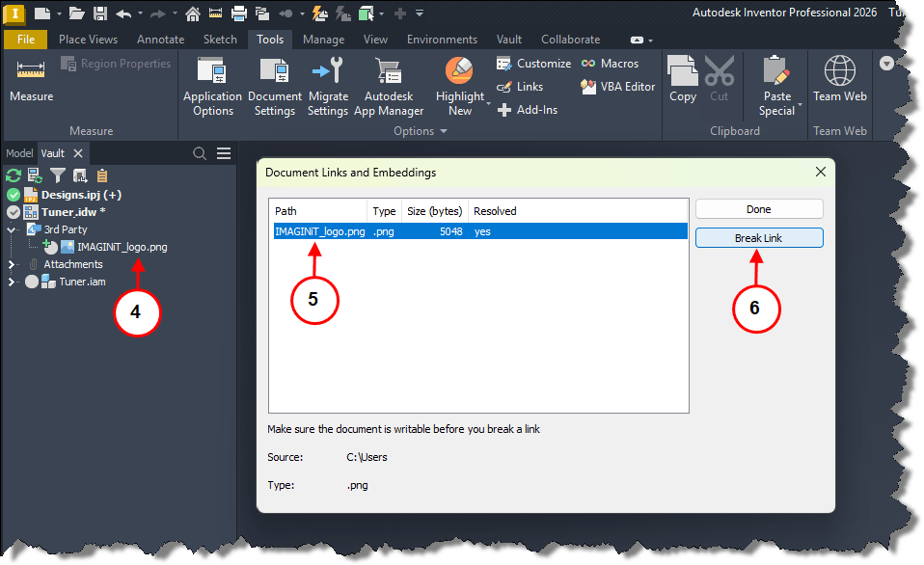The image size is (924, 565).
Task: Open the Environments ribbon tab
Action: point(442,40)
